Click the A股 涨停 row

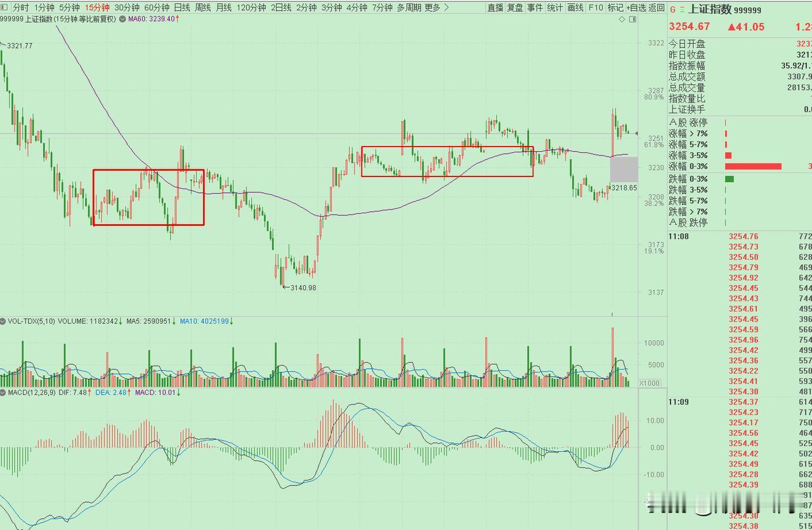coord(740,123)
